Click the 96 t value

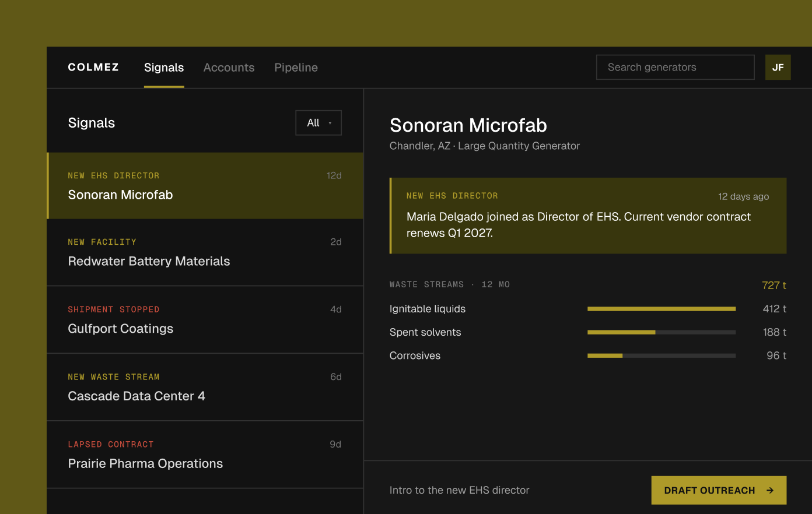[x=776, y=355]
